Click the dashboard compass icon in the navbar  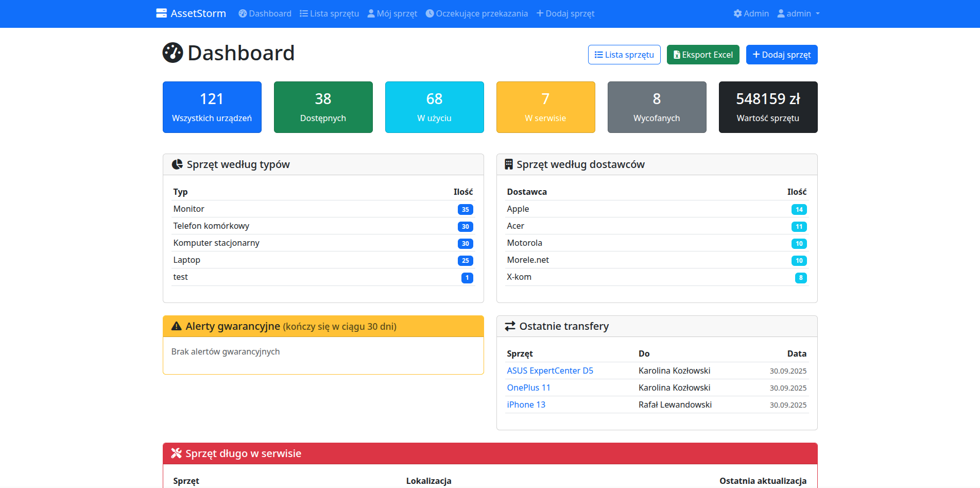click(x=243, y=13)
